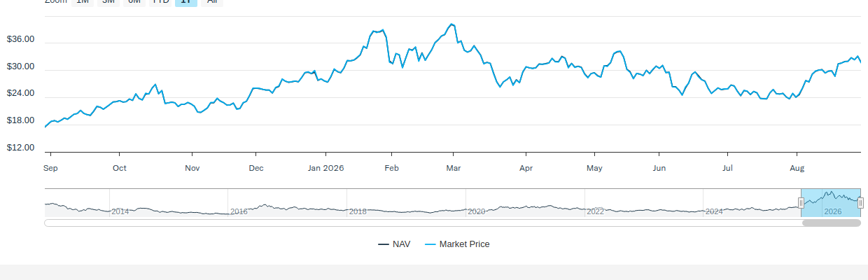Click the $36.00 y-axis label

pyautogui.click(x=20, y=39)
